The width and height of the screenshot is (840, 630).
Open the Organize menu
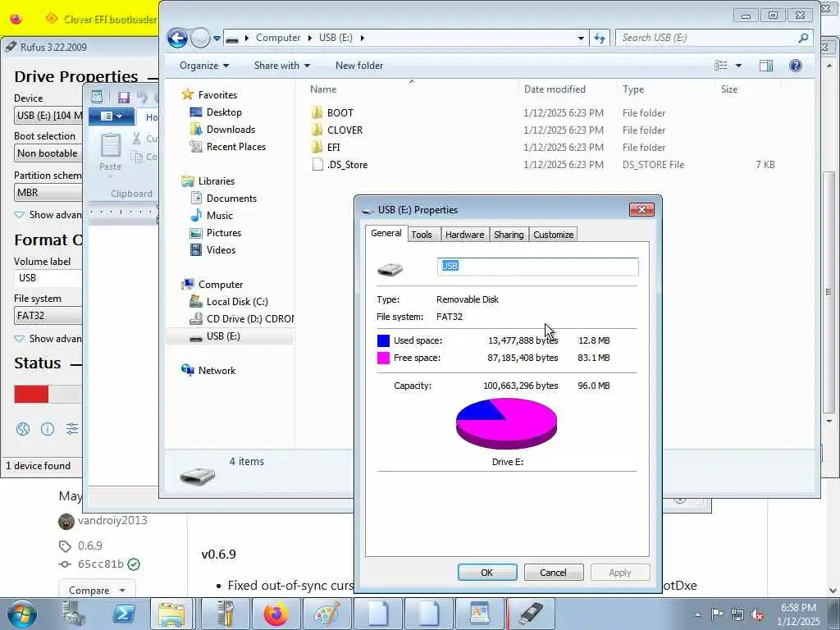tap(204, 66)
